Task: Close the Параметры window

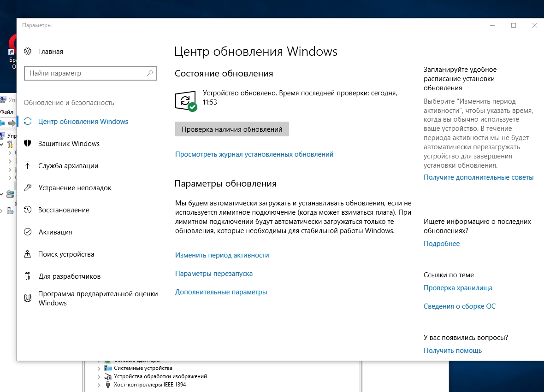Action: pyautogui.click(x=534, y=25)
